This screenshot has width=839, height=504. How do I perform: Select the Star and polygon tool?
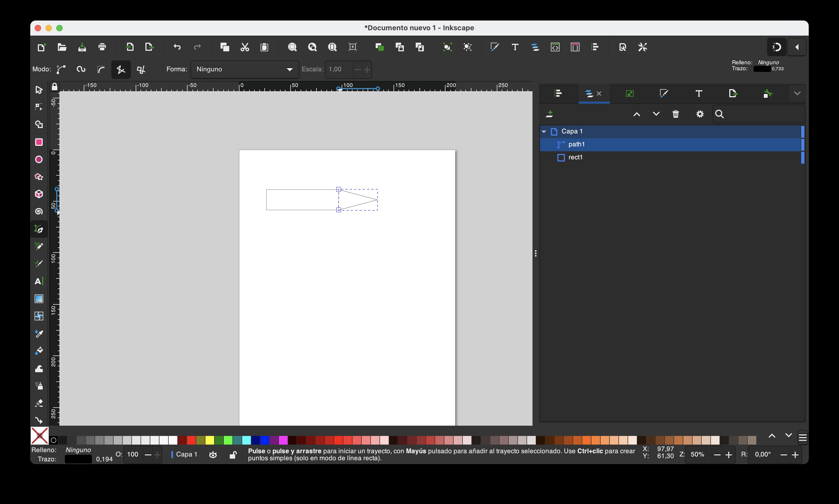click(39, 177)
